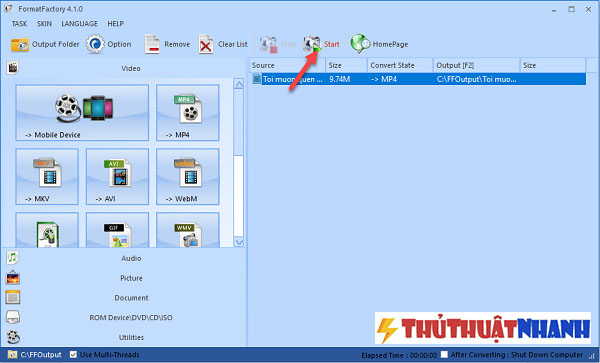
Task: Choose the MP4 conversion tile
Action: 188,113
